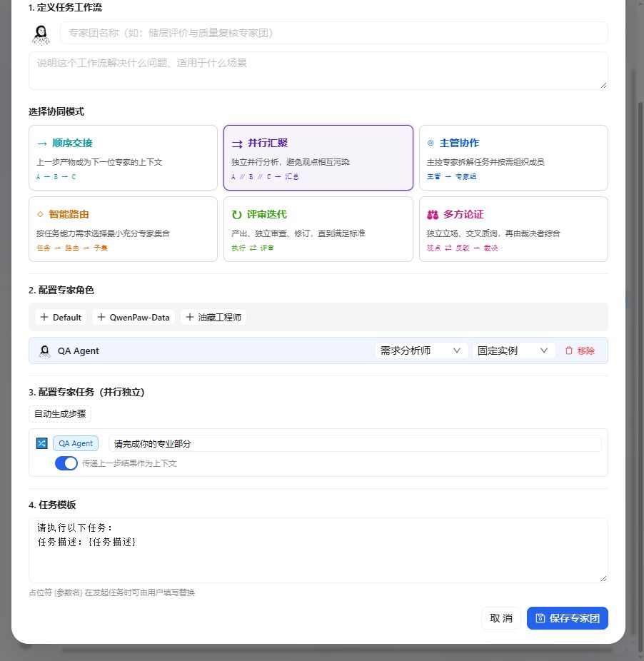Viewport: 644px width, 661px height.
Task: Edit the 请完成你的专业部分 task input
Action: click(x=355, y=443)
